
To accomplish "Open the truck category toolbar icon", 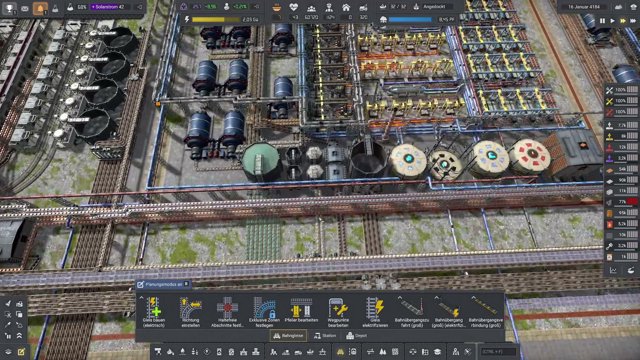I will pos(298,351).
